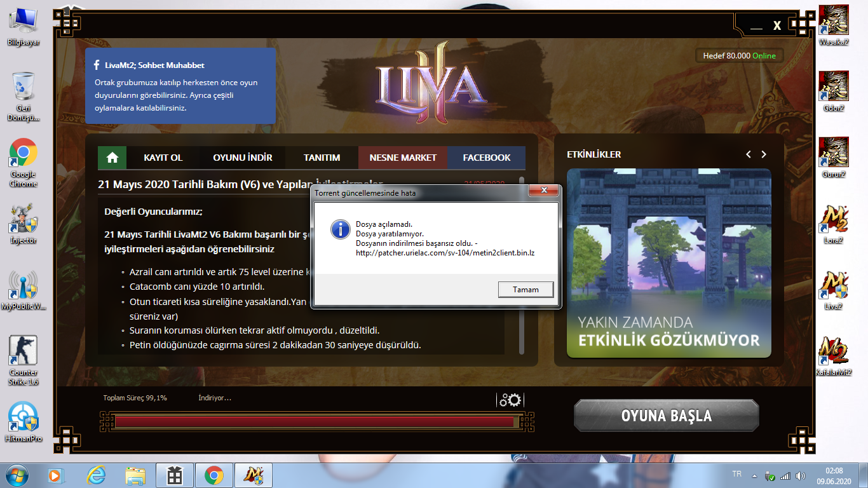Click the news panel scrollbar
Viewport: 868px width, 488px height.
coord(522,266)
